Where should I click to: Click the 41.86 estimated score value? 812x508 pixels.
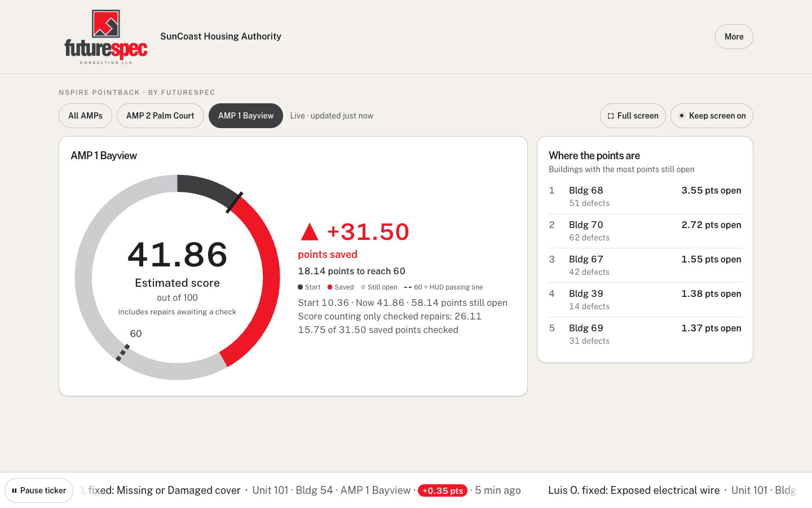coord(178,255)
